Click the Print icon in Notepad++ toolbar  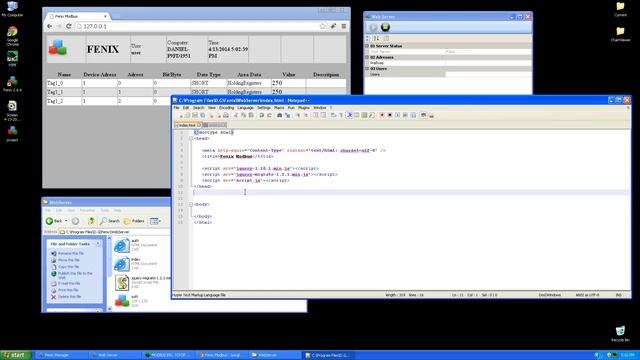tap(225, 116)
